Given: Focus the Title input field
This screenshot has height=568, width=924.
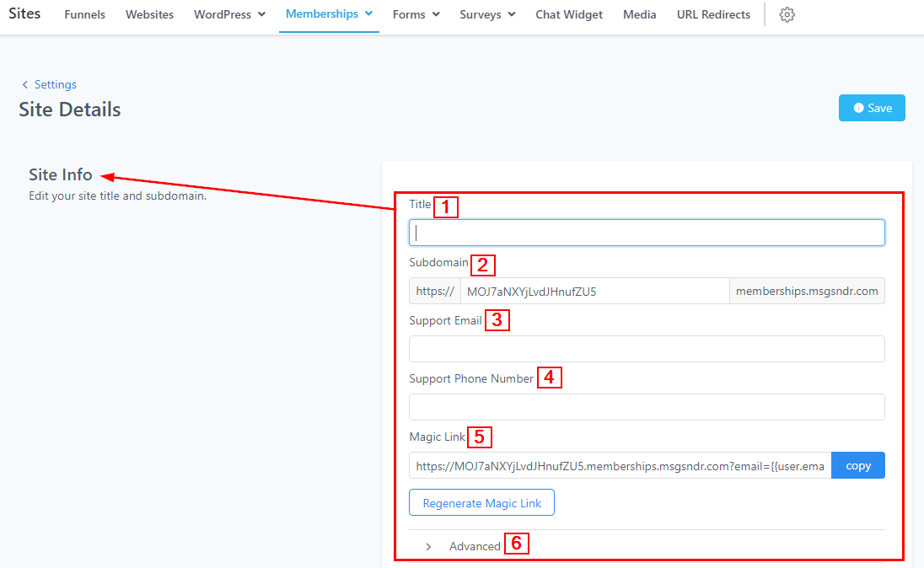Looking at the screenshot, I should point(647,233).
